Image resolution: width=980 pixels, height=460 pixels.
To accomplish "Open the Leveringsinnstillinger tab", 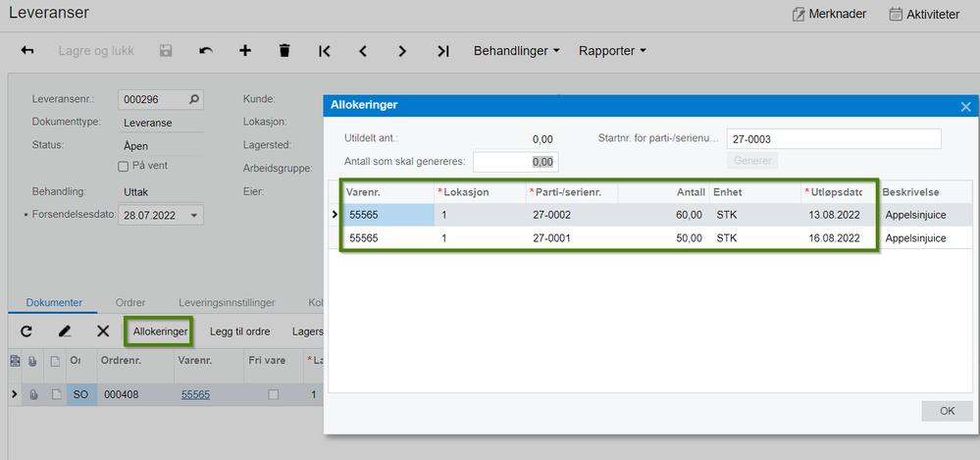I will (227, 302).
